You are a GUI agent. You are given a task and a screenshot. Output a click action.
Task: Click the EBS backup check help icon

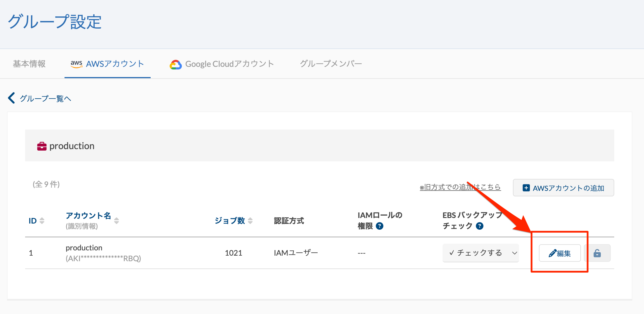point(479,226)
